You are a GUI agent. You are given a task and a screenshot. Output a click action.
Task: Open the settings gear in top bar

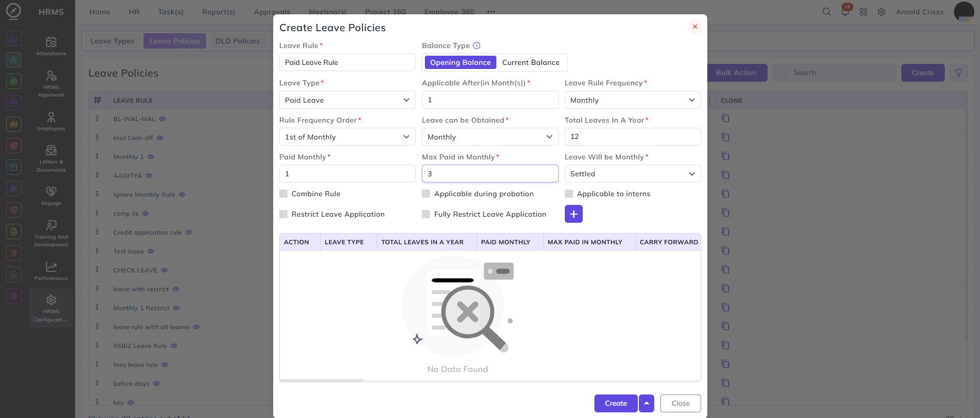(881, 12)
